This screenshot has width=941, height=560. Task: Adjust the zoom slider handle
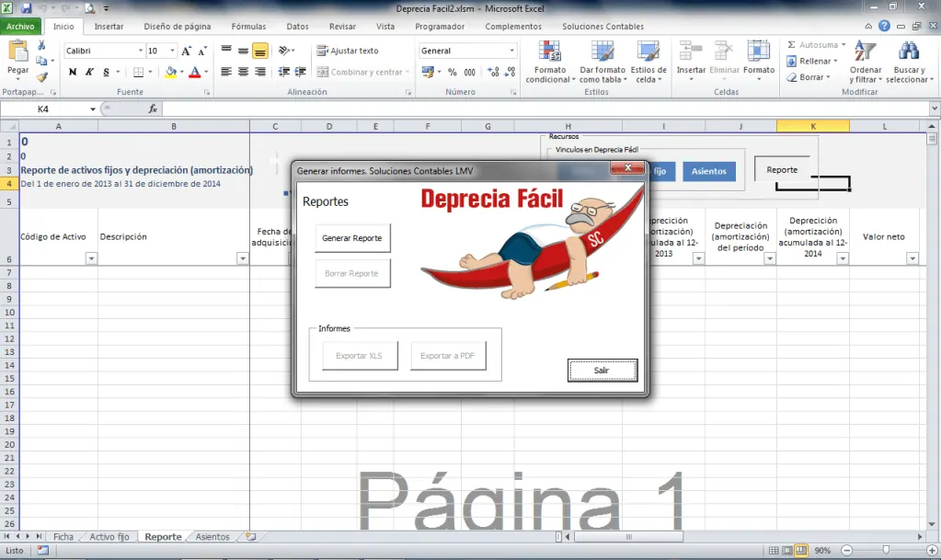[887, 550]
